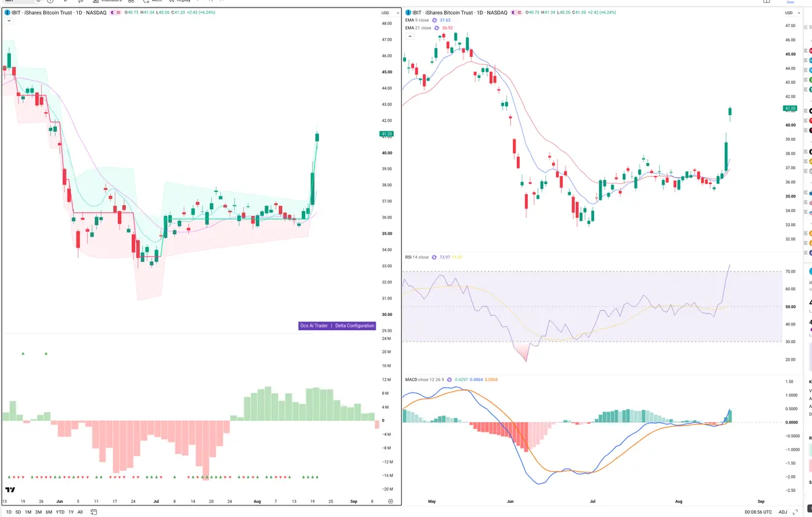Set the range to 5D
The width and height of the screenshot is (812, 517).
(x=18, y=512)
